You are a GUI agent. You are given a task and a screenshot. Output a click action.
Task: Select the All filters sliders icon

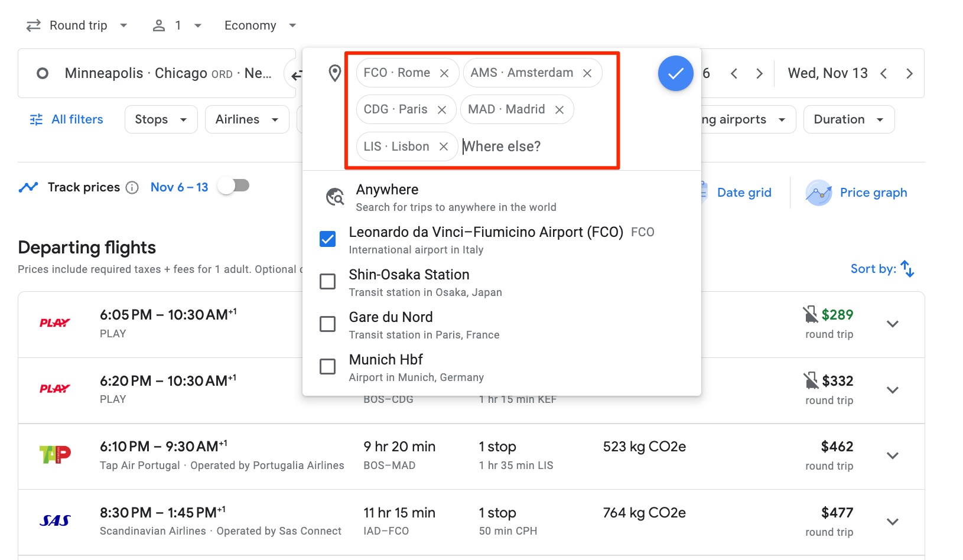36,119
